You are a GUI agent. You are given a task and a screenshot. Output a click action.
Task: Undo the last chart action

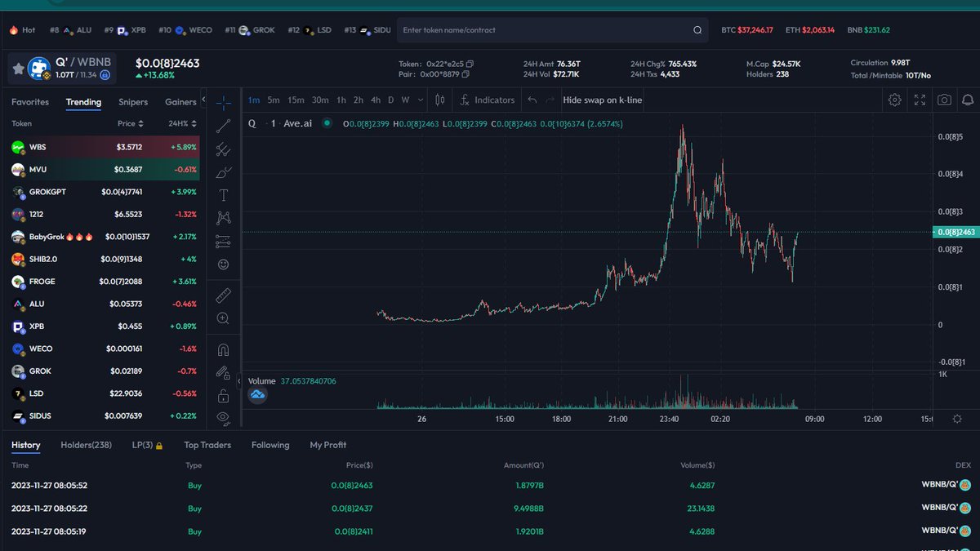(x=532, y=100)
